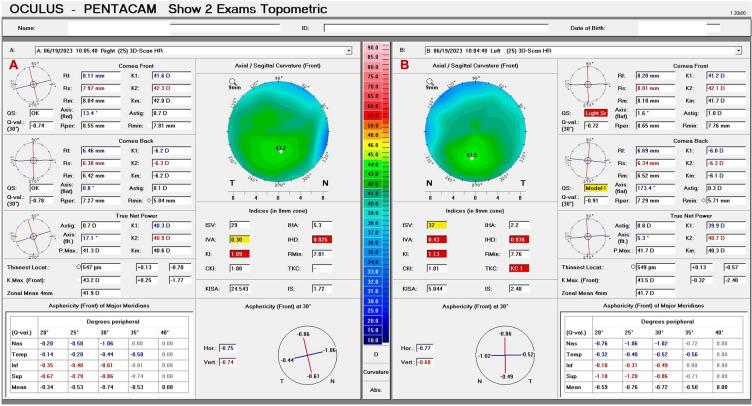Click exam B Cornea Front Astig value 1.0 D
752x406 pixels.
tap(726, 113)
